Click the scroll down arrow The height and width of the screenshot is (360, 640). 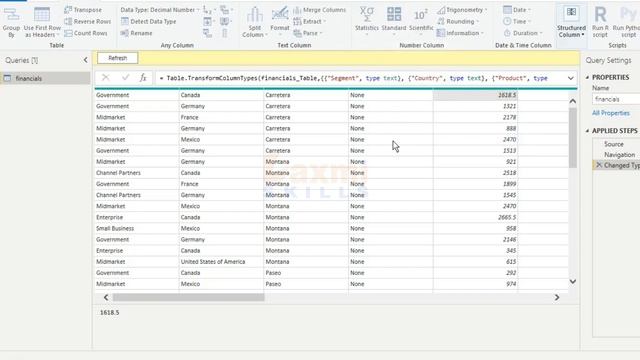(573, 281)
